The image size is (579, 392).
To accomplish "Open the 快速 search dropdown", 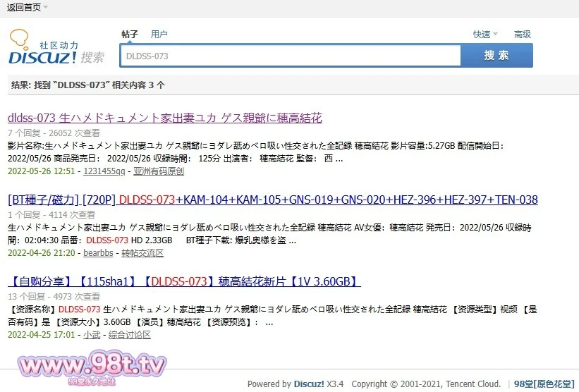I will click(485, 35).
